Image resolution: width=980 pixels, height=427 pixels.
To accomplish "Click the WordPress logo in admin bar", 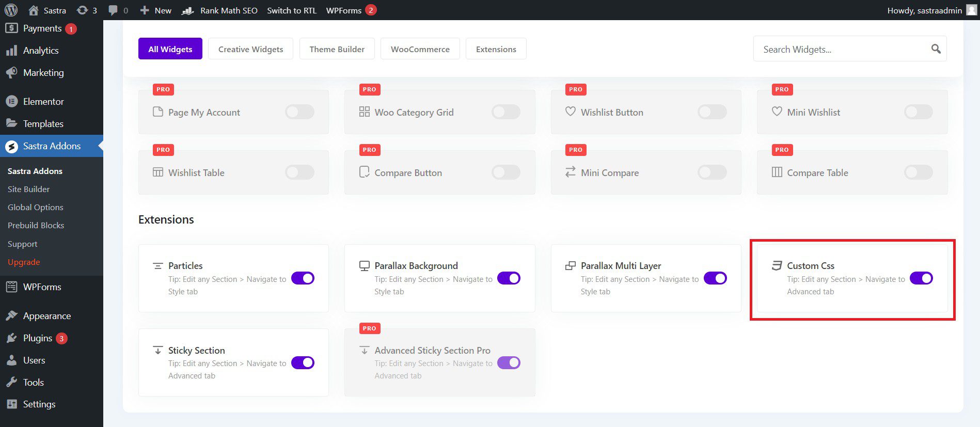I will 11,10.
